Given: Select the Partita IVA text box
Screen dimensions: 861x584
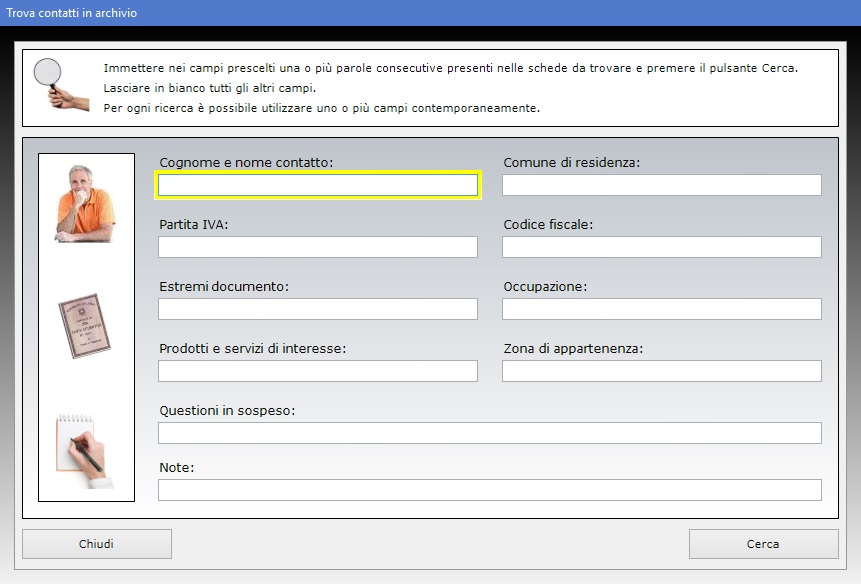Looking at the screenshot, I should tap(318, 247).
